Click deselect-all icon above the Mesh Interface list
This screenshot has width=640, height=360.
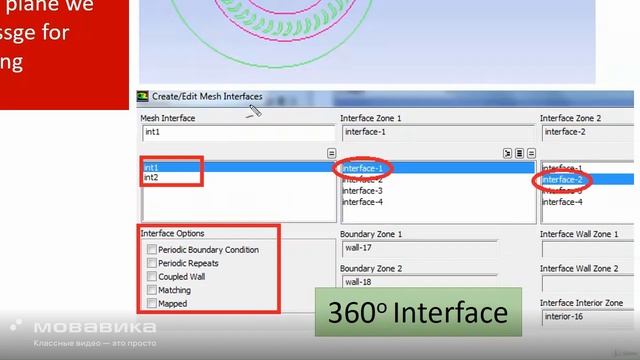pos(331,153)
